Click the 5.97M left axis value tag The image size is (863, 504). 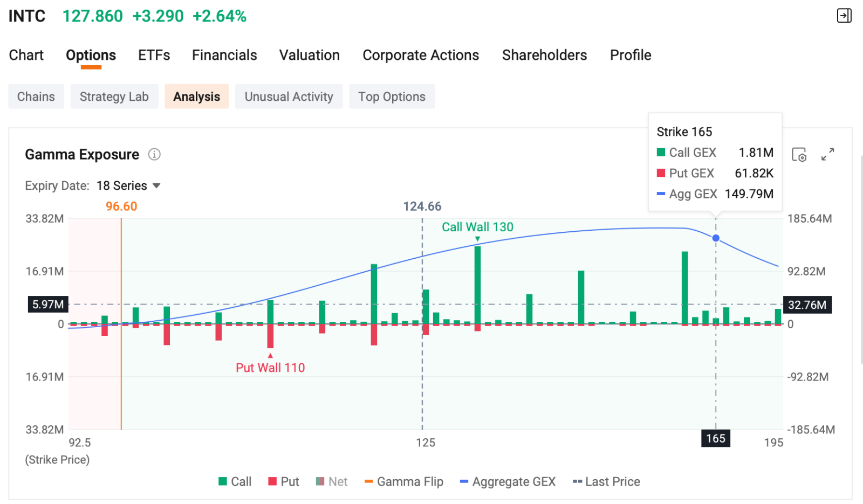[48, 305]
